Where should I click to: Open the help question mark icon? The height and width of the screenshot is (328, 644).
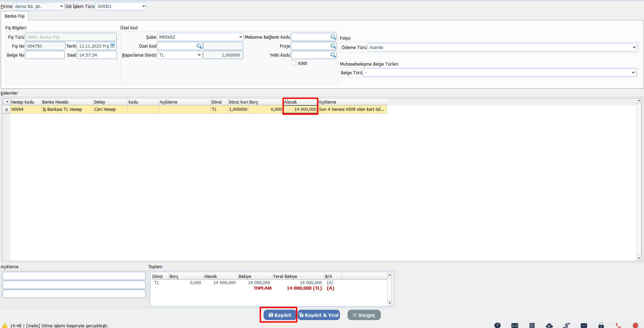(498, 325)
